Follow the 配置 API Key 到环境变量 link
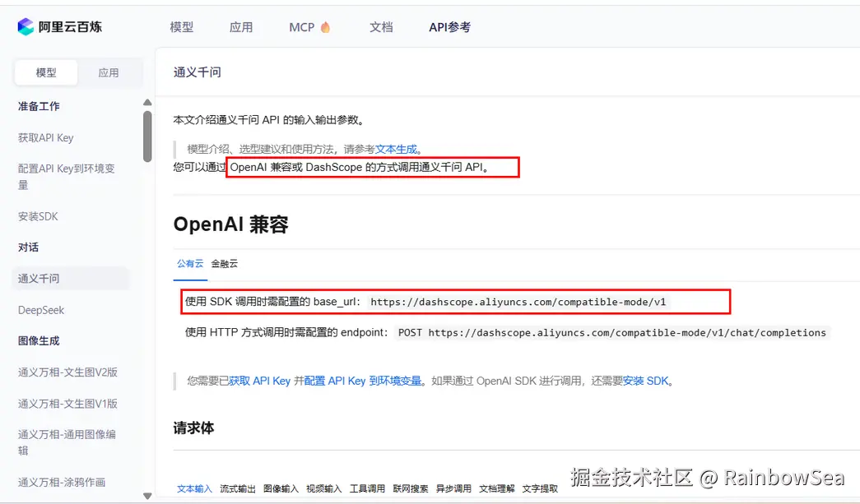 tap(363, 381)
